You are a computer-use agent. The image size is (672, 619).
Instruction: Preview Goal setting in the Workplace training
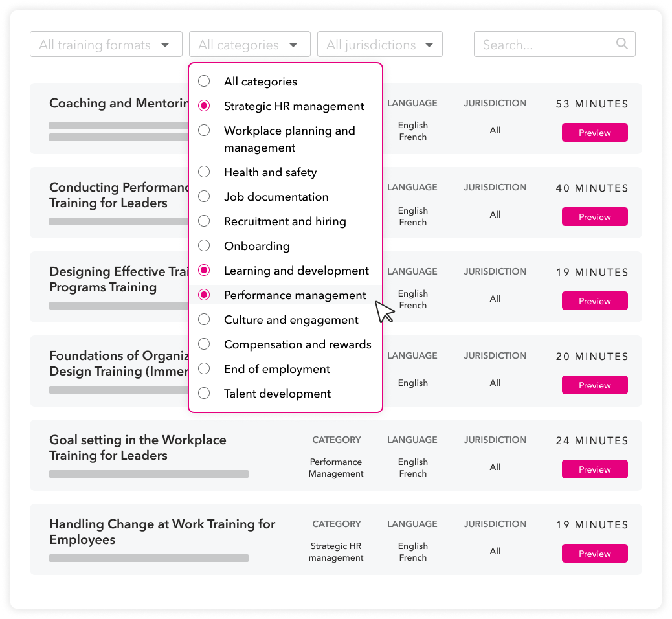click(594, 469)
